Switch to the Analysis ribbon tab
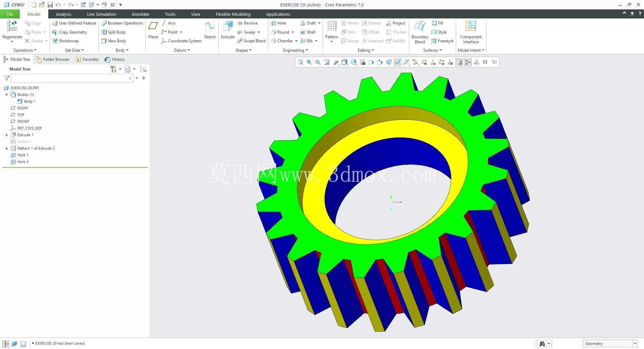The width and height of the screenshot is (644, 349). 63,14
